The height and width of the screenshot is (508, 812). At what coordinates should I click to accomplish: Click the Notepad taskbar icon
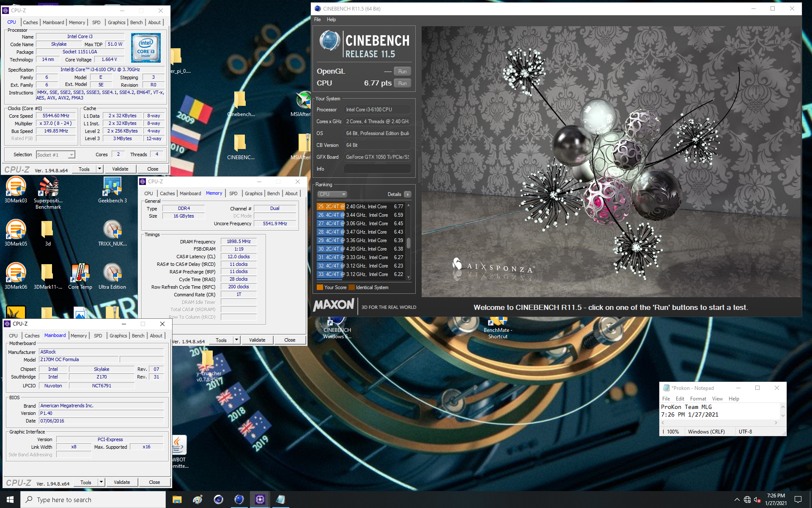tap(280, 500)
